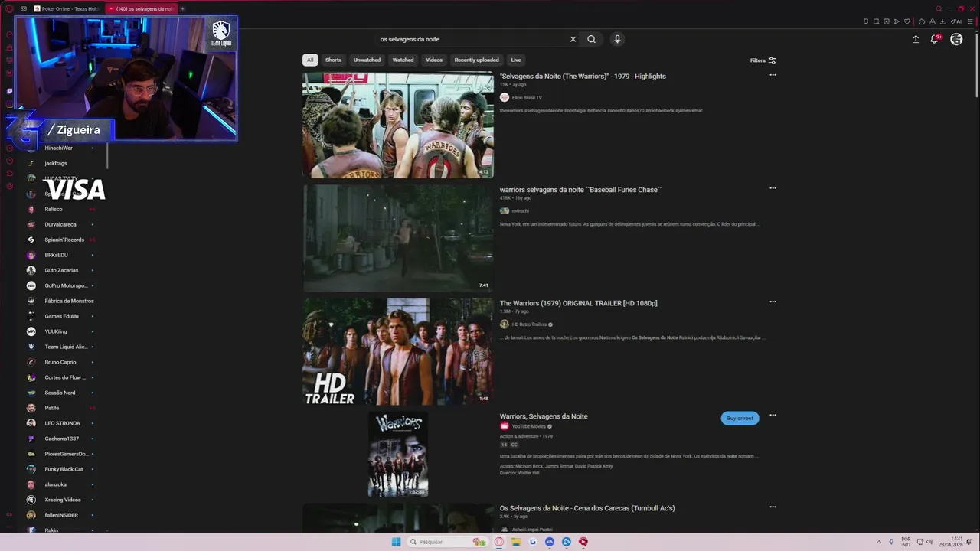Select the Unwatched filter chip

(x=367, y=60)
